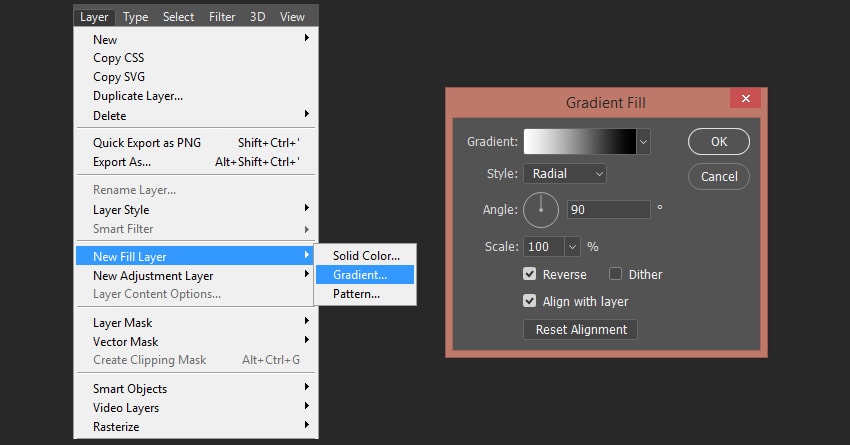The height and width of the screenshot is (445, 850).
Task: Select Duplicate Layer... menu entry
Action: click(x=138, y=96)
